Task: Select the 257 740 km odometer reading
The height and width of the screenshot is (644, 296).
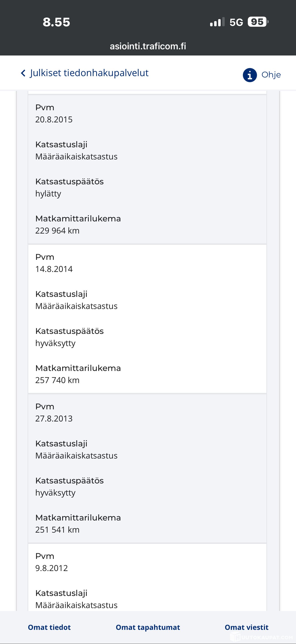Action: pos(57,380)
